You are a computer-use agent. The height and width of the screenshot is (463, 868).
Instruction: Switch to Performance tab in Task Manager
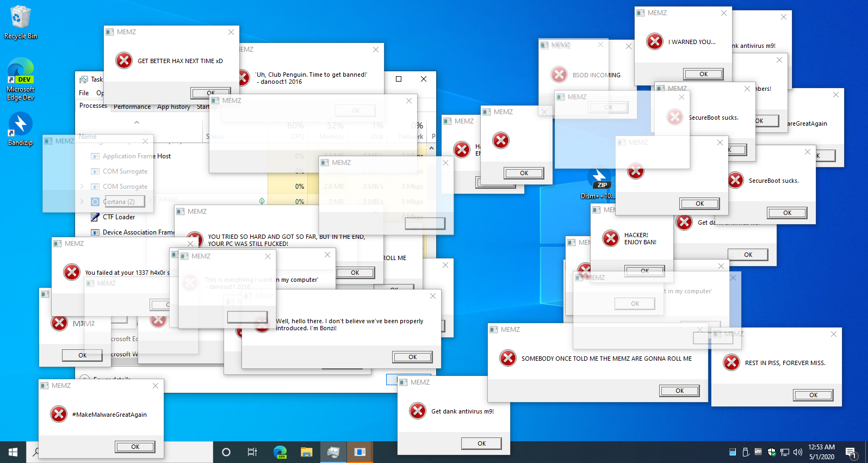tap(132, 107)
